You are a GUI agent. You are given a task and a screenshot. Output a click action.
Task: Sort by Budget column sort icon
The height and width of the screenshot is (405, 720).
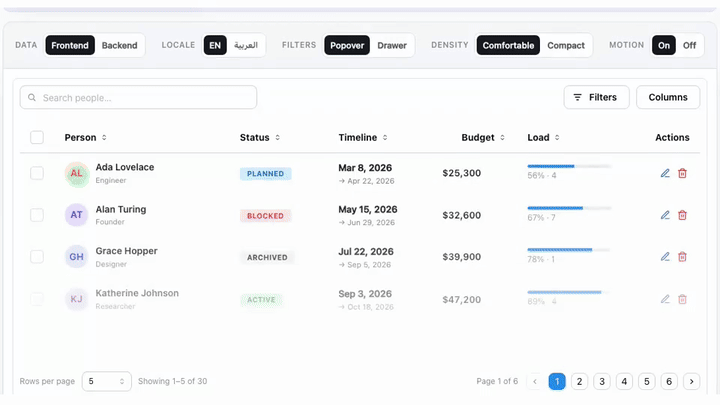tap(502, 137)
